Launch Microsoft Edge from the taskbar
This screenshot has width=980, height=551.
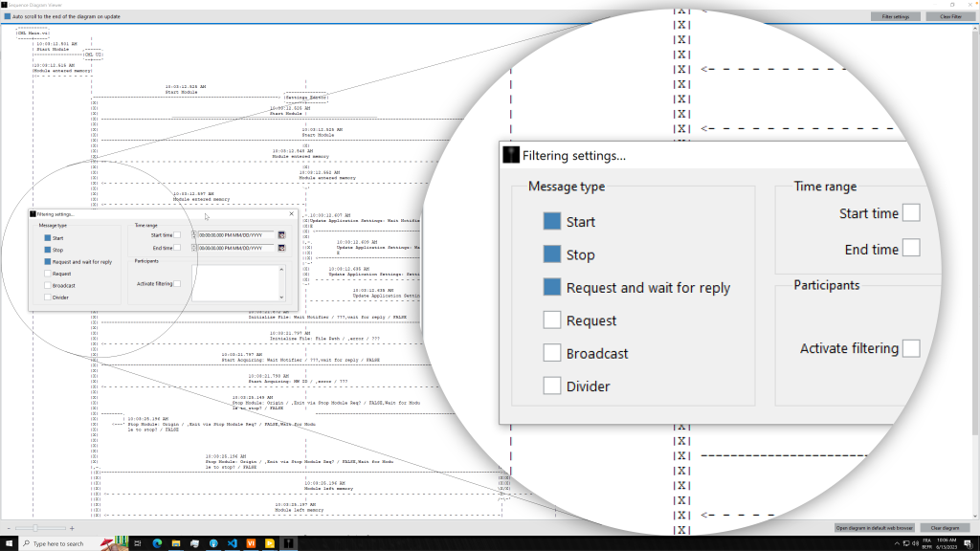click(x=157, y=543)
